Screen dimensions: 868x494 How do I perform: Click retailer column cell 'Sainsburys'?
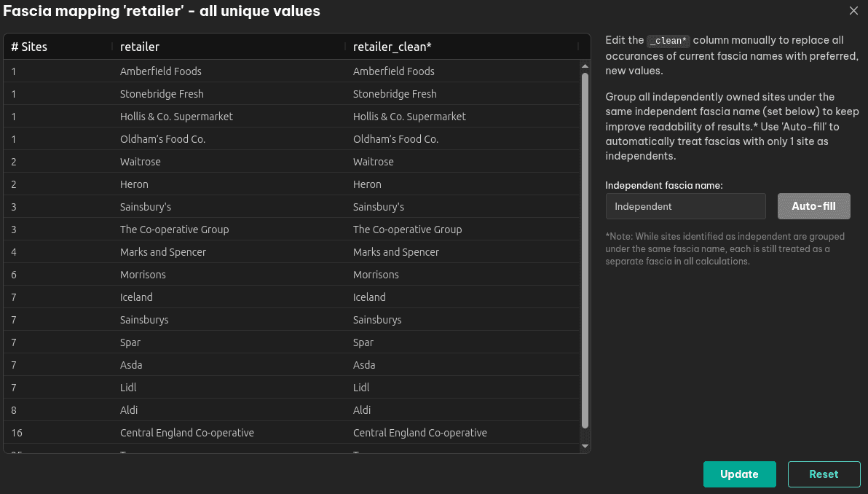point(229,320)
